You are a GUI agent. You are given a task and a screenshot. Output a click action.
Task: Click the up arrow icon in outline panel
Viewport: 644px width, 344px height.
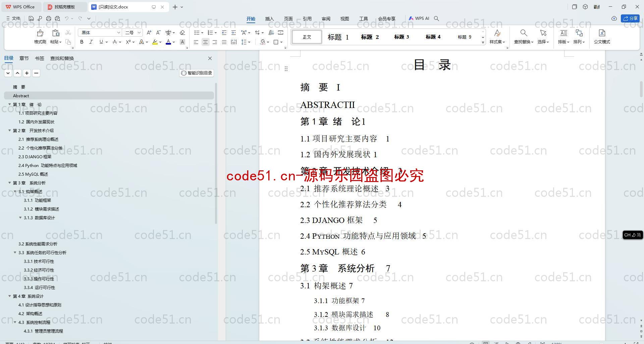(17, 73)
